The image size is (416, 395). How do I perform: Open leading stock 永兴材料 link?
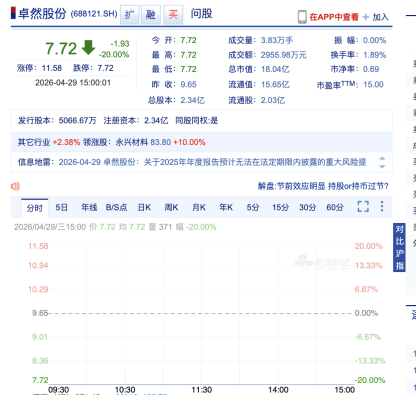pos(132,142)
